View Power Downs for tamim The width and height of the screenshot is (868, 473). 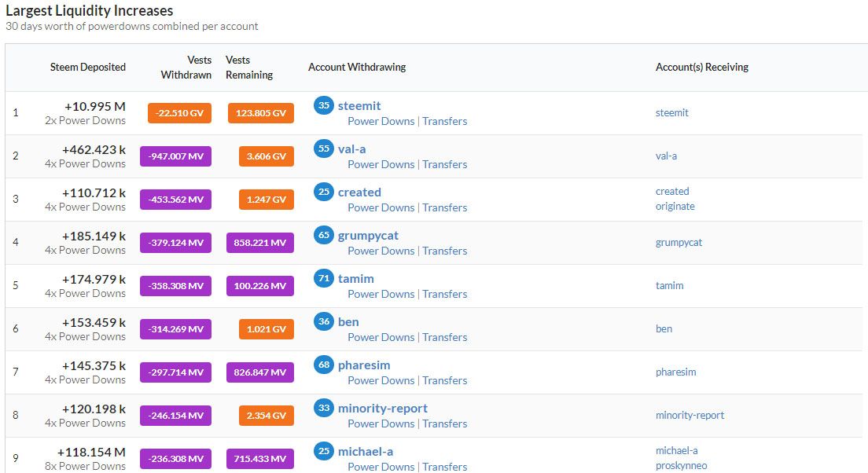pos(381,294)
